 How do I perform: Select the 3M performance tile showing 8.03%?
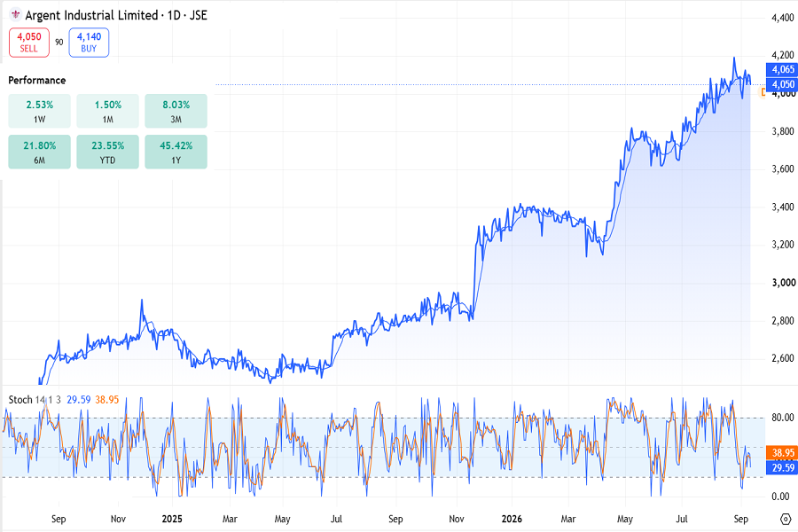click(176, 111)
